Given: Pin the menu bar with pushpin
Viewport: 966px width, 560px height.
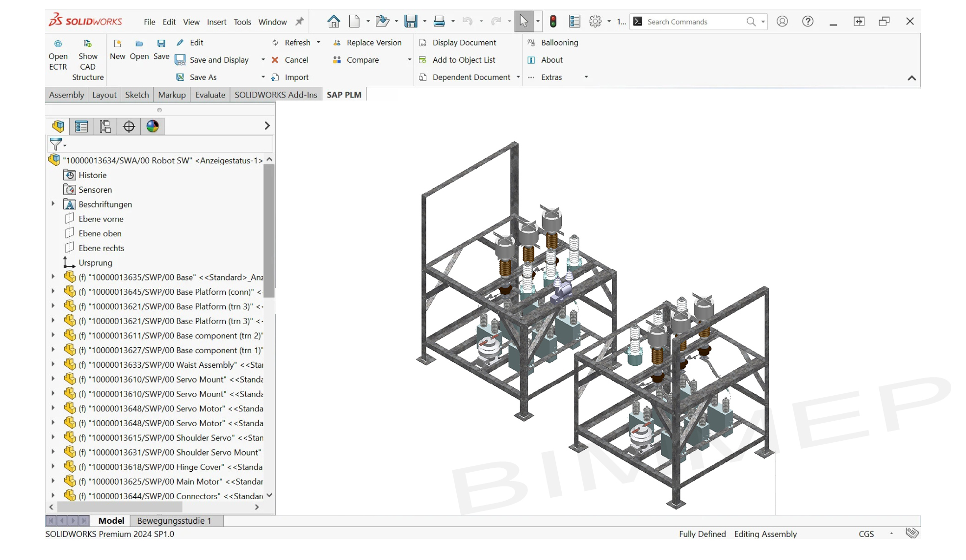Looking at the screenshot, I should coord(299,22).
